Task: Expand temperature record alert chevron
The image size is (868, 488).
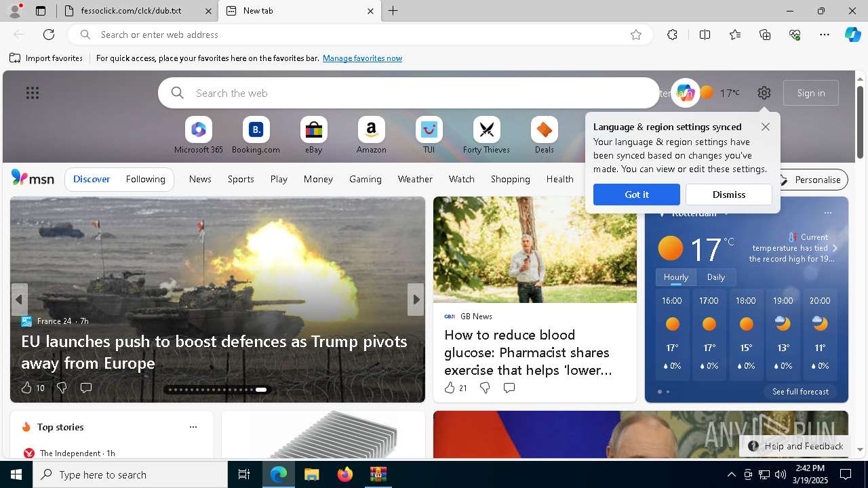Action: click(x=835, y=248)
